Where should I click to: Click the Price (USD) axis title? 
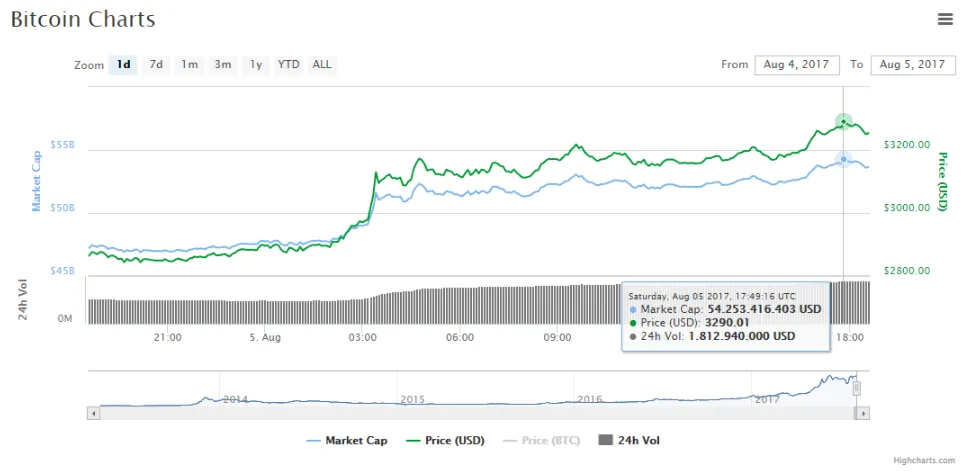point(943,181)
